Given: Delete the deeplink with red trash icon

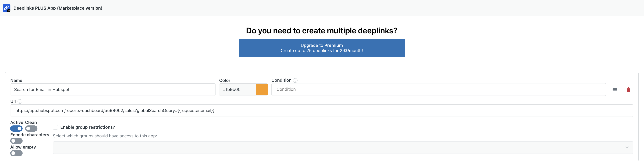Looking at the screenshot, I should (x=628, y=90).
